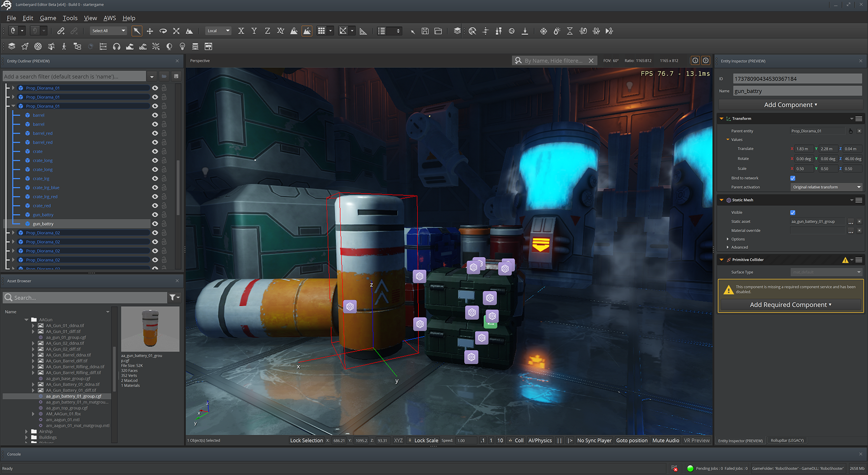The image size is (868, 475).
Task: Open the hierarchy tree icon in second toolbar
Action: point(77,46)
